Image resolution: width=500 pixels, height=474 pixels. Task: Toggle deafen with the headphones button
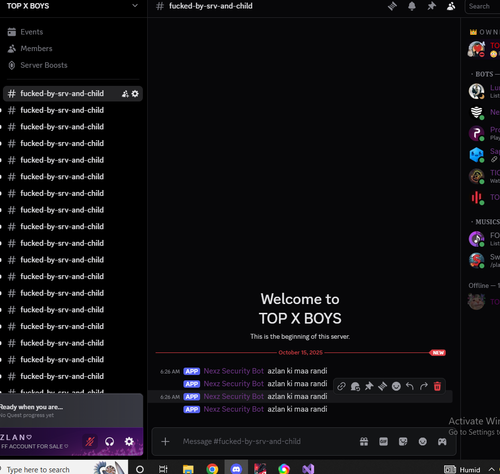(109, 442)
